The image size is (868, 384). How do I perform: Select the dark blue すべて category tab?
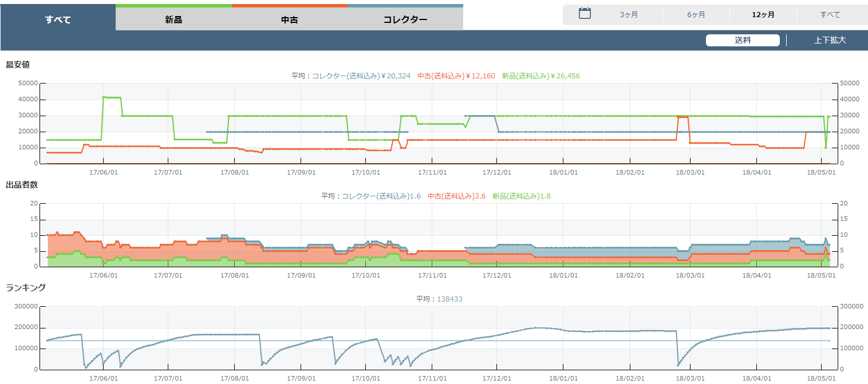pyautogui.click(x=58, y=19)
